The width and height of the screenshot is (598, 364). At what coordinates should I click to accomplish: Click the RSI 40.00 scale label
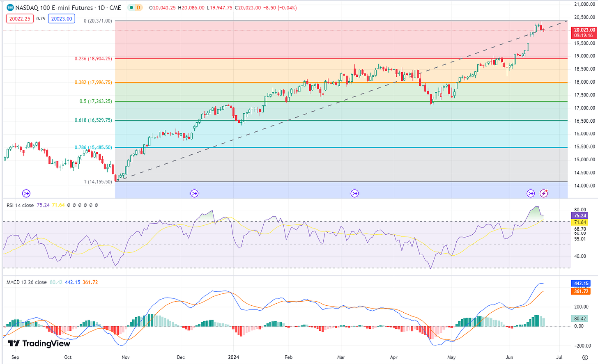tap(580, 256)
